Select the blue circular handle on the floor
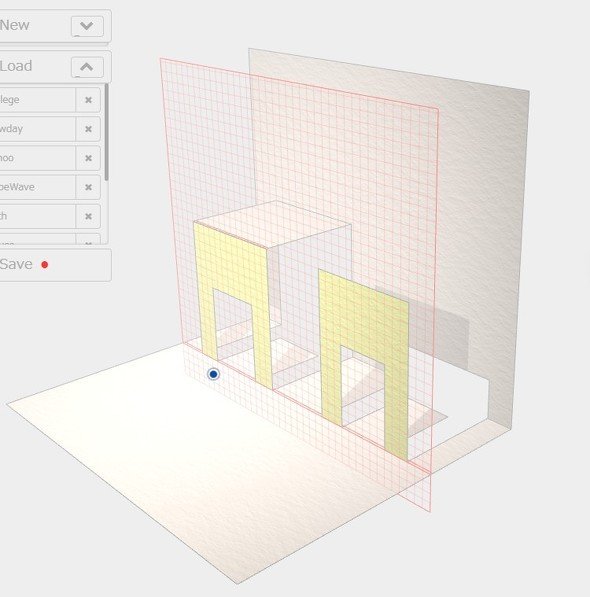590x597 pixels. coord(214,374)
